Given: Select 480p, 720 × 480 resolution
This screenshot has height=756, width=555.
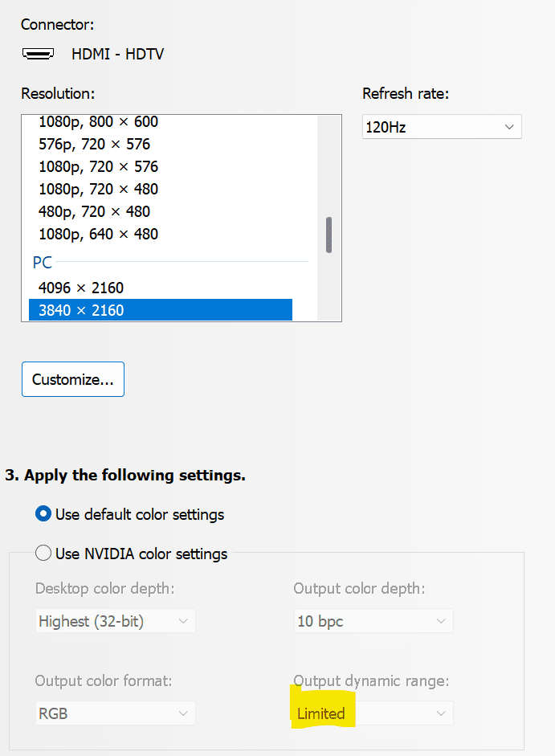Looking at the screenshot, I should point(94,212).
